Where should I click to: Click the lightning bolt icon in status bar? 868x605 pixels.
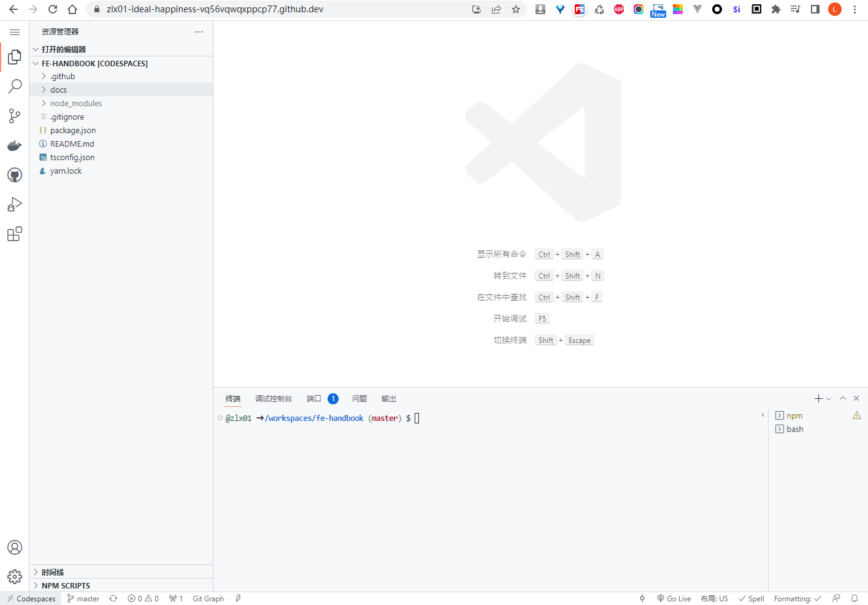point(239,599)
